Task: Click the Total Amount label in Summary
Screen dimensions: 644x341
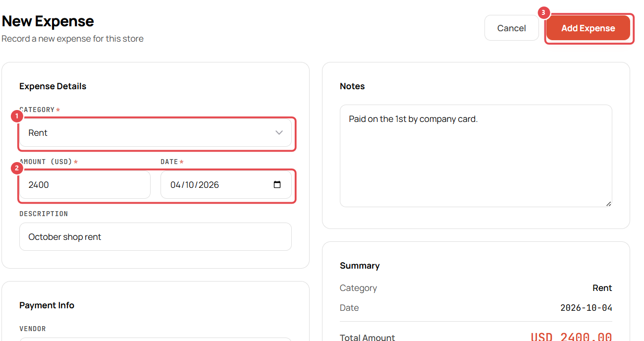Action: [368, 338]
